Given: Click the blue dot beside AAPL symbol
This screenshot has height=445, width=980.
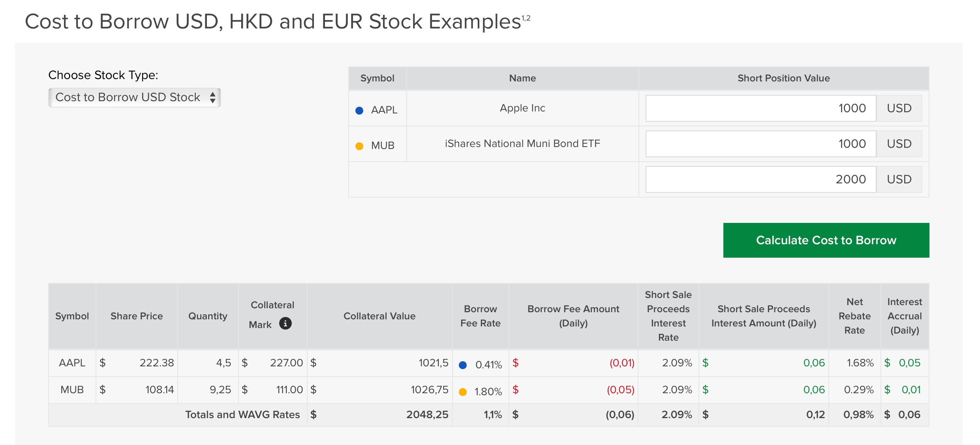Looking at the screenshot, I should coord(359,111).
